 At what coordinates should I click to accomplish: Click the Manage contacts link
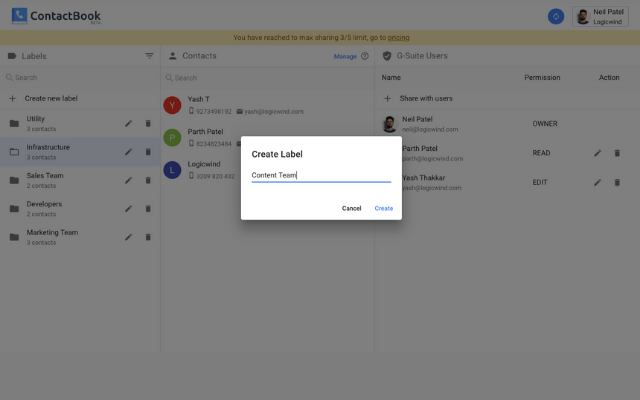coord(345,56)
